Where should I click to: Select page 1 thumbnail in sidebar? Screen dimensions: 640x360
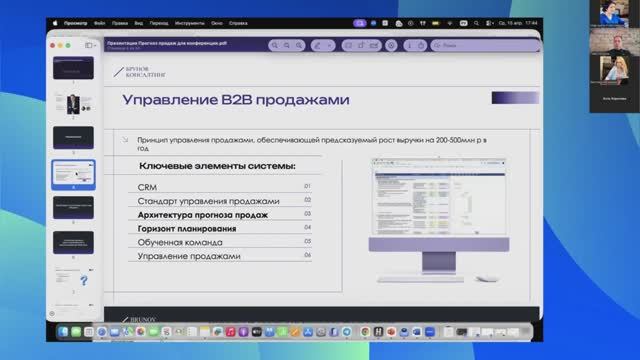coord(73,68)
